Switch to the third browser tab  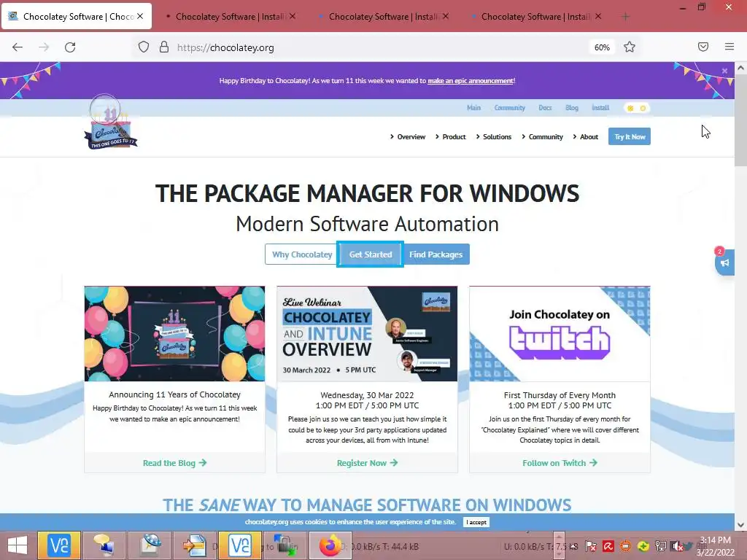[384, 17]
